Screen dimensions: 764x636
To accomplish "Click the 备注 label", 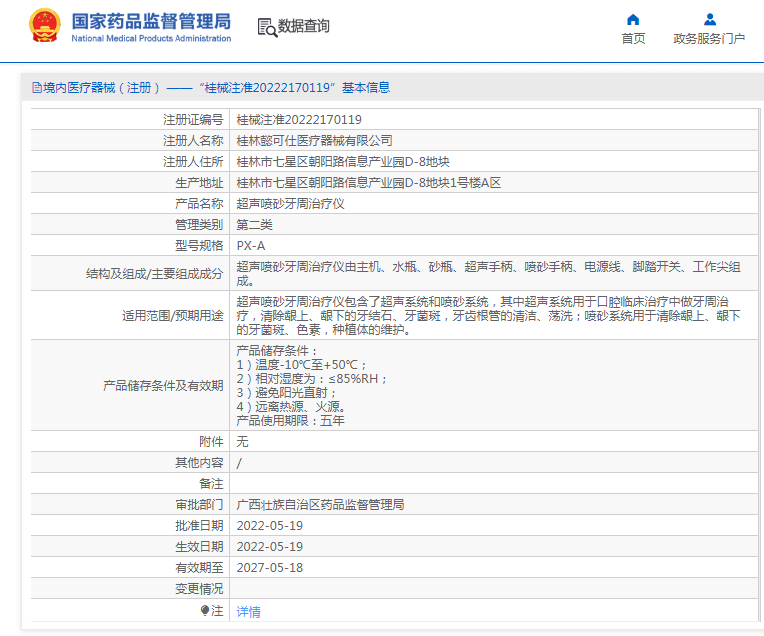I will [x=211, y=483].
